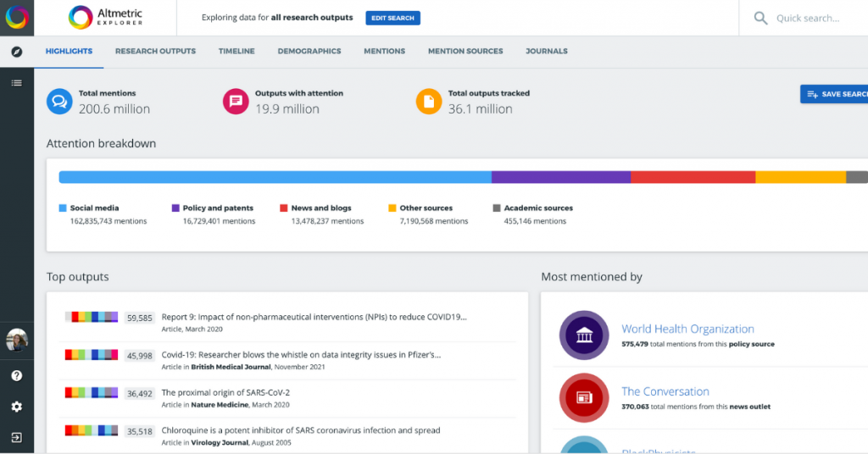Click the Altmetric rainbow logo in the sidebar
868x454 pixels.
point(17,17)
